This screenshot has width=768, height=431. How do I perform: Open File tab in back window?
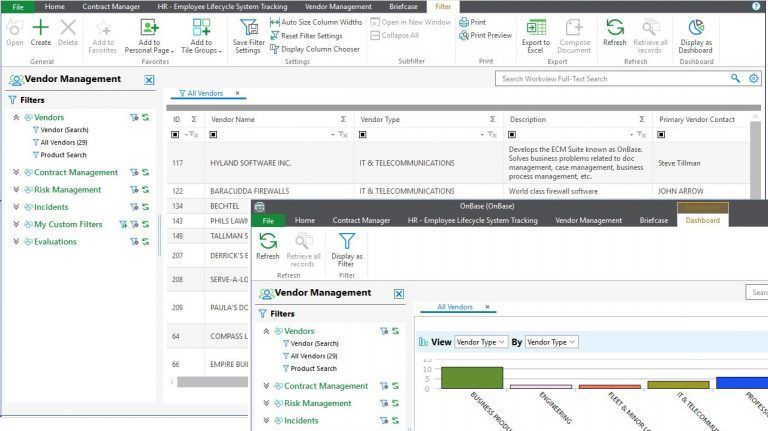click(18, 6)
